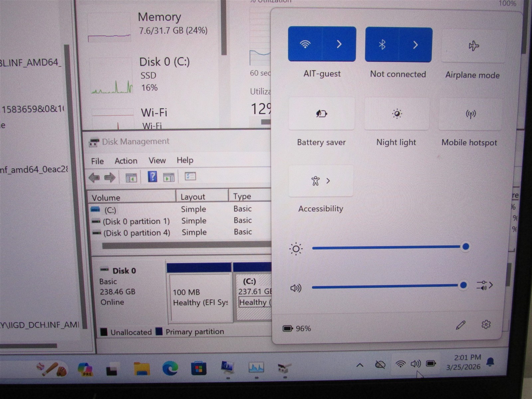
Task: Open File Explorer from the taskbar
Action: tap(142, 369)
